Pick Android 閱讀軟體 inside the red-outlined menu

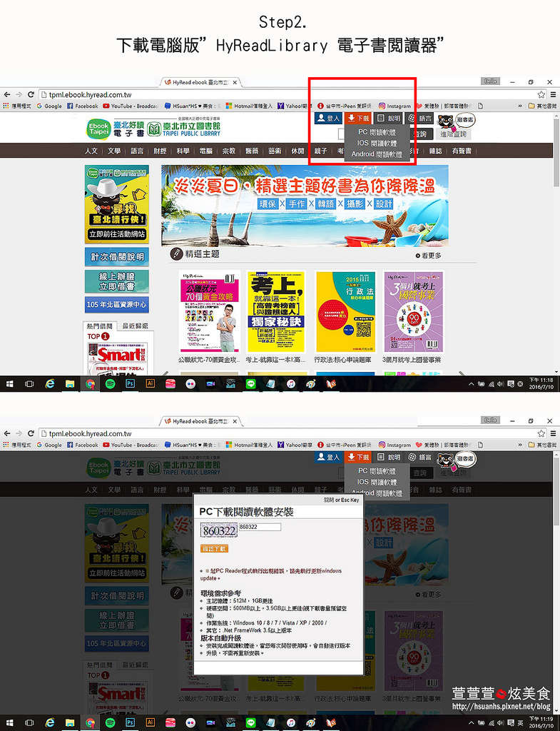(376, 153)
